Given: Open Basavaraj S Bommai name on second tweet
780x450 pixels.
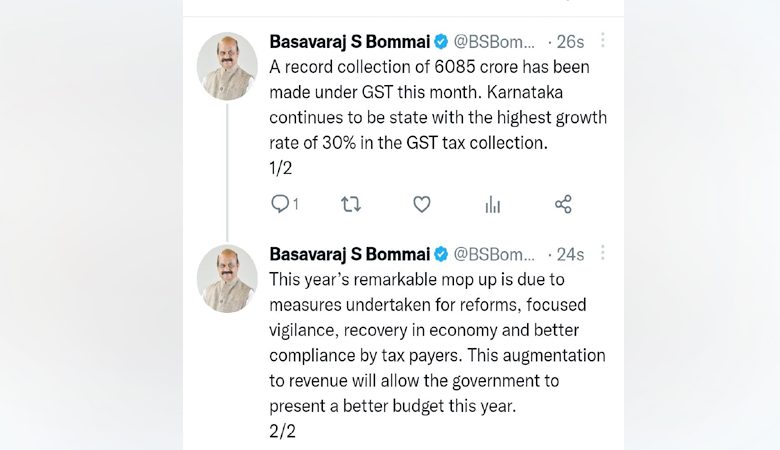Looking at the screenshot, I should click(350, 254).
